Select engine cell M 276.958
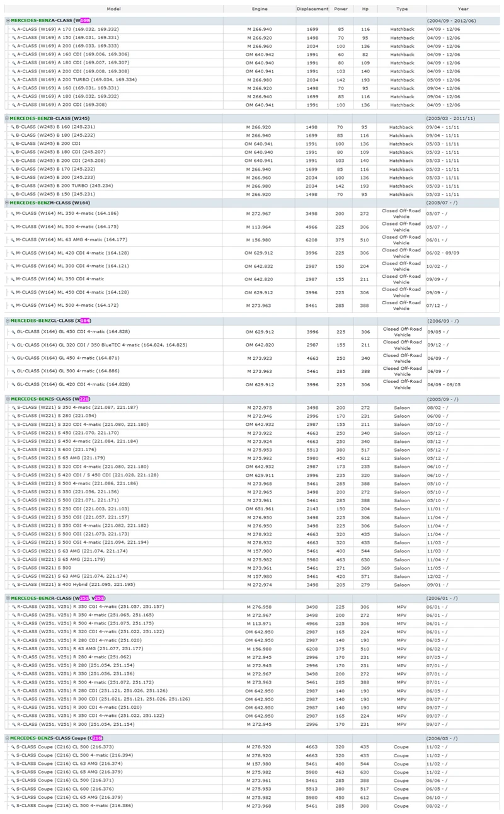The image size is (504, 814). [260, 606]
